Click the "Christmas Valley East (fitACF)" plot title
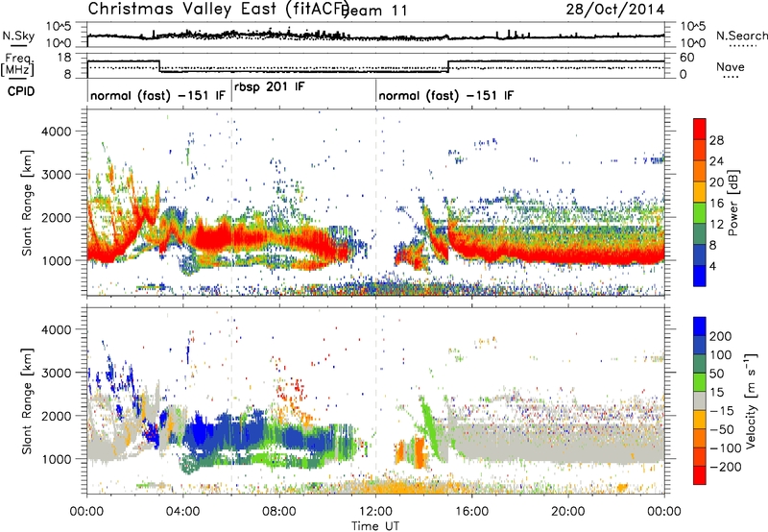Image resolution: width=768 pixels, height=532 pixels. pos(219,10)
